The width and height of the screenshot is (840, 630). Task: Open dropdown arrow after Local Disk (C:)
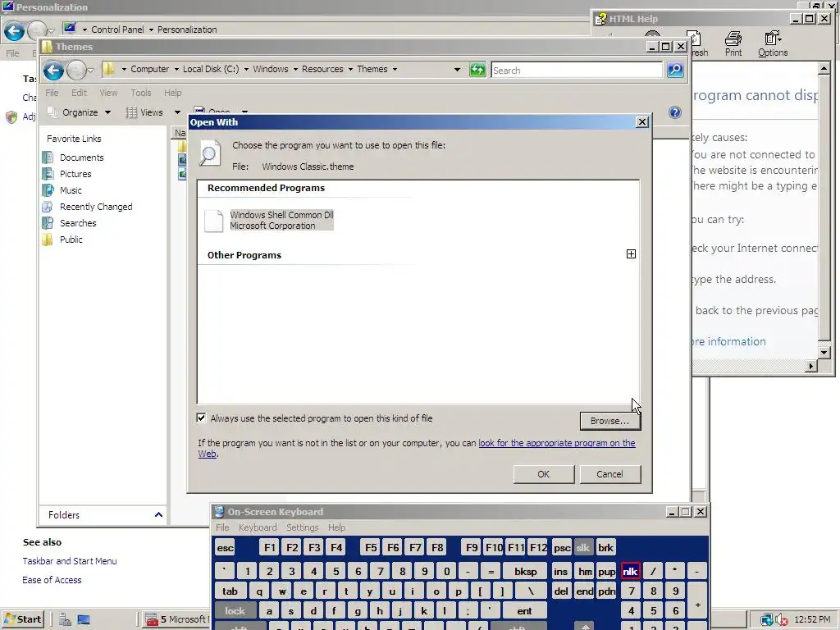[246, 69]
